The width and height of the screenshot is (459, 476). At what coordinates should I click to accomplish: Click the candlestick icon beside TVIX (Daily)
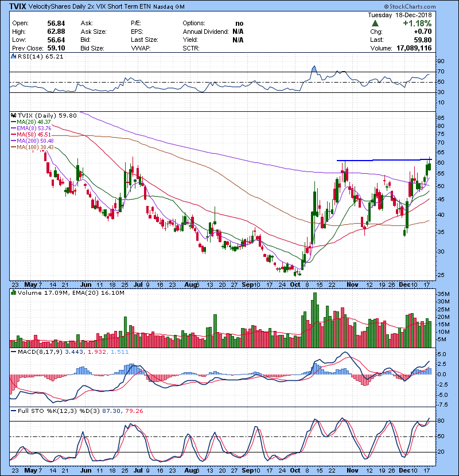tap(13, 115)
